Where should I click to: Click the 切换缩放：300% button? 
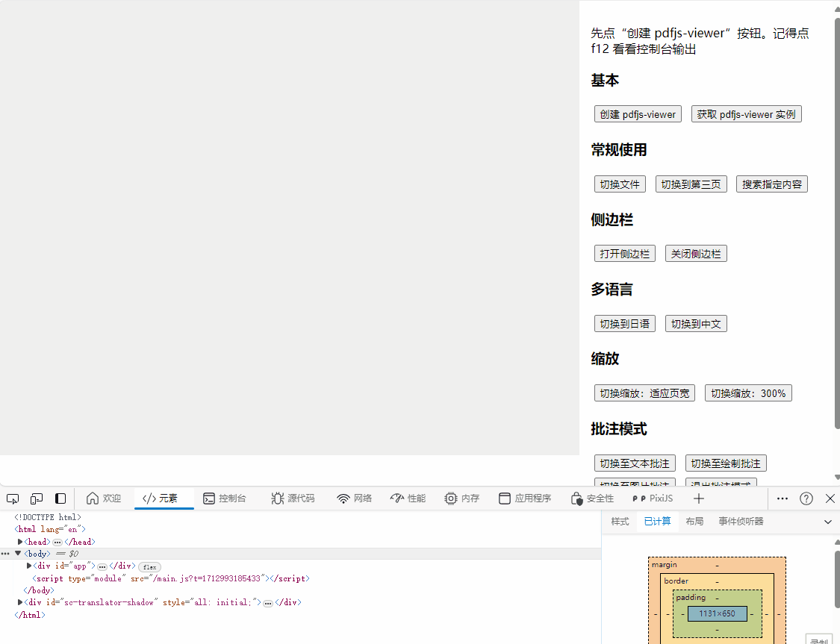(x=748, y=393)
